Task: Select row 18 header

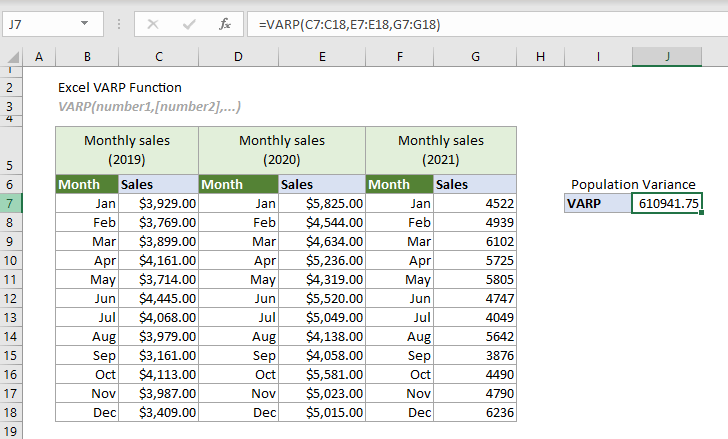Action: pyautogui.click(x=11, y=411)
